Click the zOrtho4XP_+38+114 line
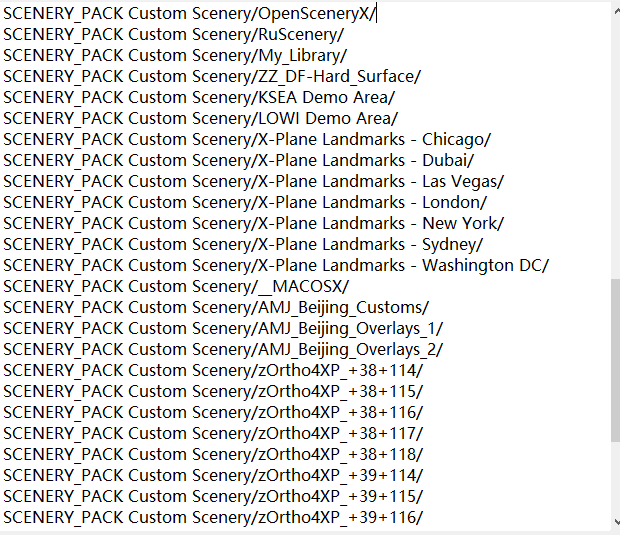The image size is (620, 535). pyautogui.click(x=212, y=370)
